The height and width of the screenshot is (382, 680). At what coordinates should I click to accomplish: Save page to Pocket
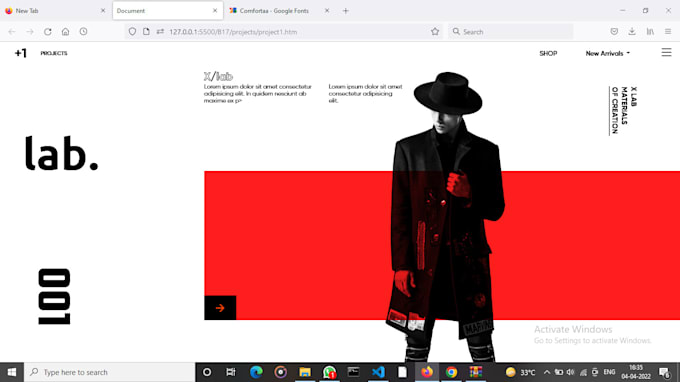[614, 32]
